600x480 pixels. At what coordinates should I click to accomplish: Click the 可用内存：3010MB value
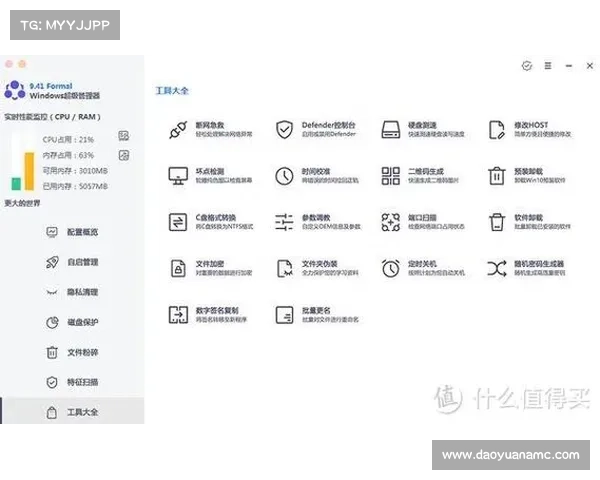coord(75,171)
